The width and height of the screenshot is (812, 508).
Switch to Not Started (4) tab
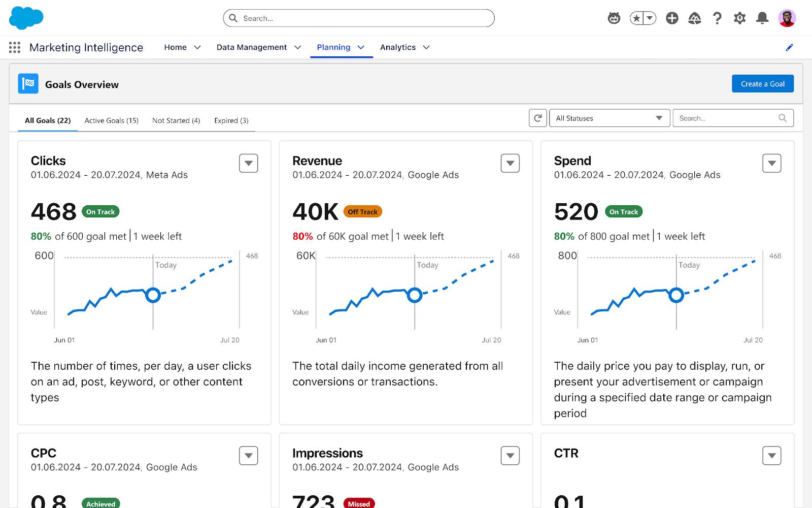(176, 120)
